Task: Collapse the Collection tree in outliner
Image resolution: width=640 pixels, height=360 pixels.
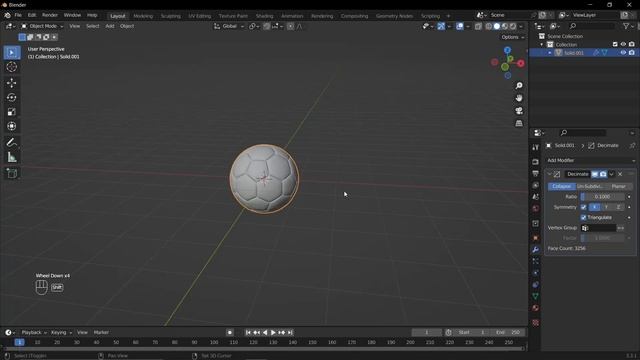Action: 542,44
